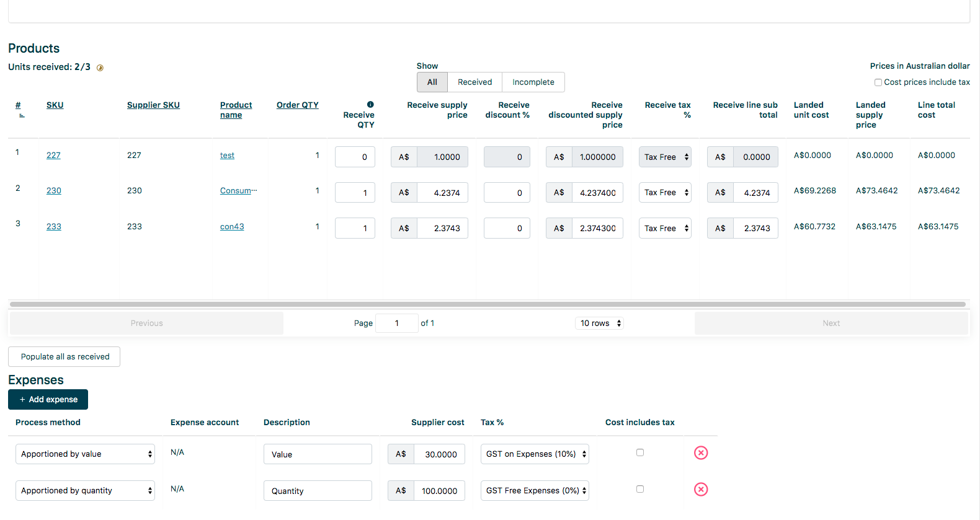
Task: Click the sort icon under # column
Action: 22,115
